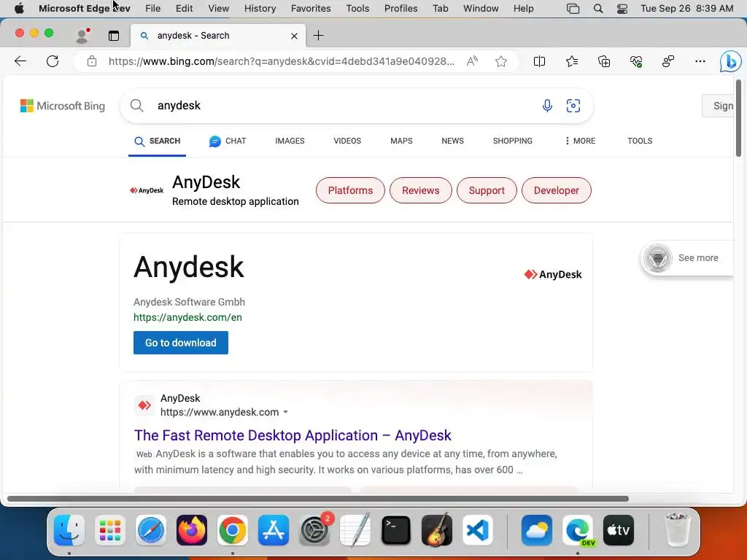Click the browser address bar URL
Image resolution: width=747 pixels, height=560 pixels.
tap(281, 61)
